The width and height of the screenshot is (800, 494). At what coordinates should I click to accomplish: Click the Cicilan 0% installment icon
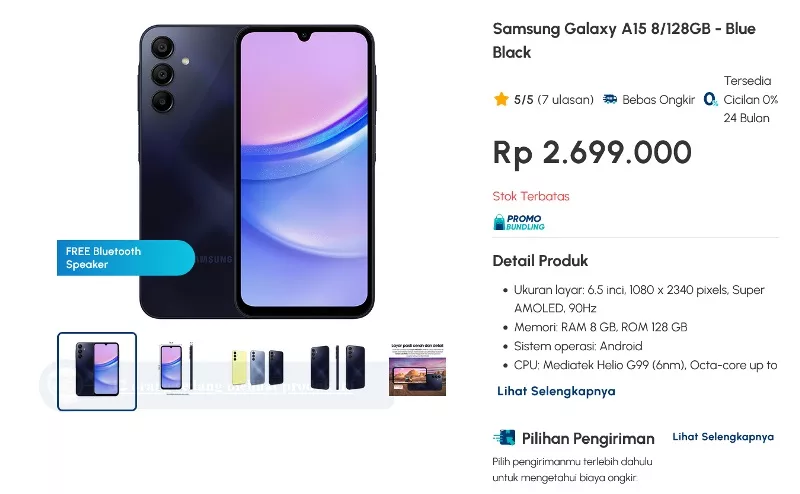tap(710, 99)
